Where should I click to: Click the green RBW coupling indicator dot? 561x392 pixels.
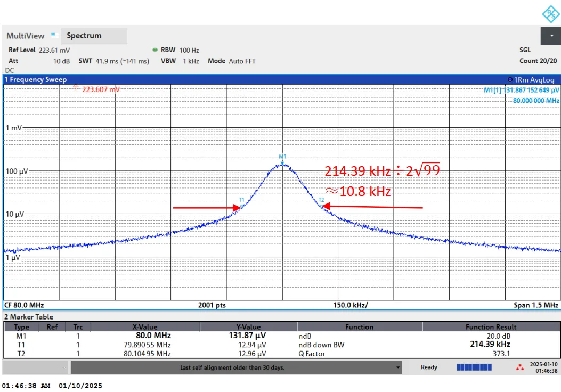pyautogui.click(x=155, y=50)
